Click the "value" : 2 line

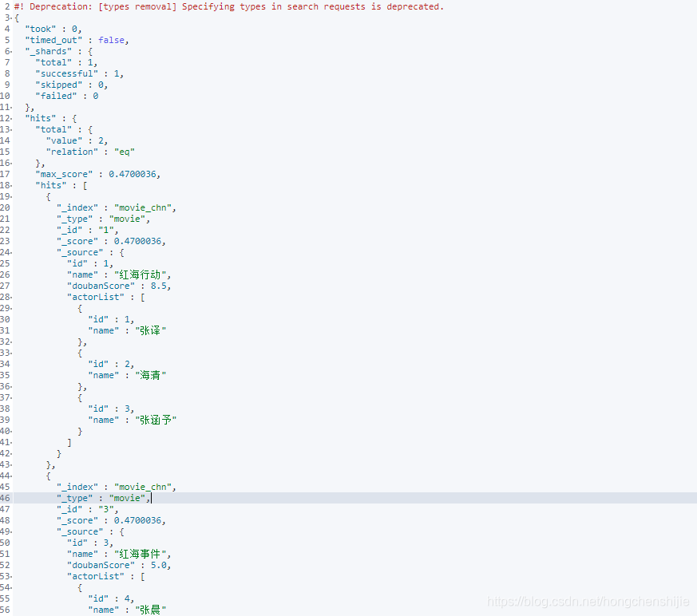[77, 140]
